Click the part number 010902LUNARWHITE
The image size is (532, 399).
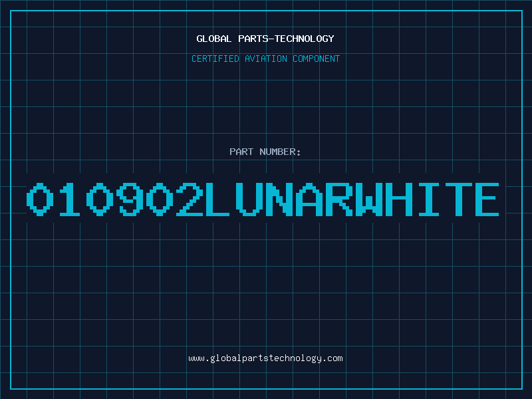[263, 199]
